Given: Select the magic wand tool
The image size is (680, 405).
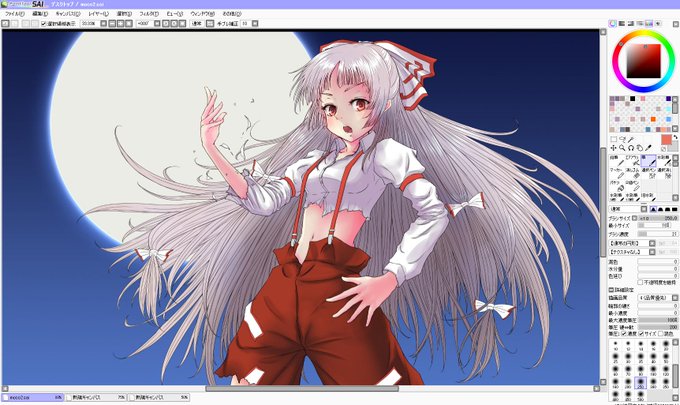Looking at the screenshot, I should point(631,139).
